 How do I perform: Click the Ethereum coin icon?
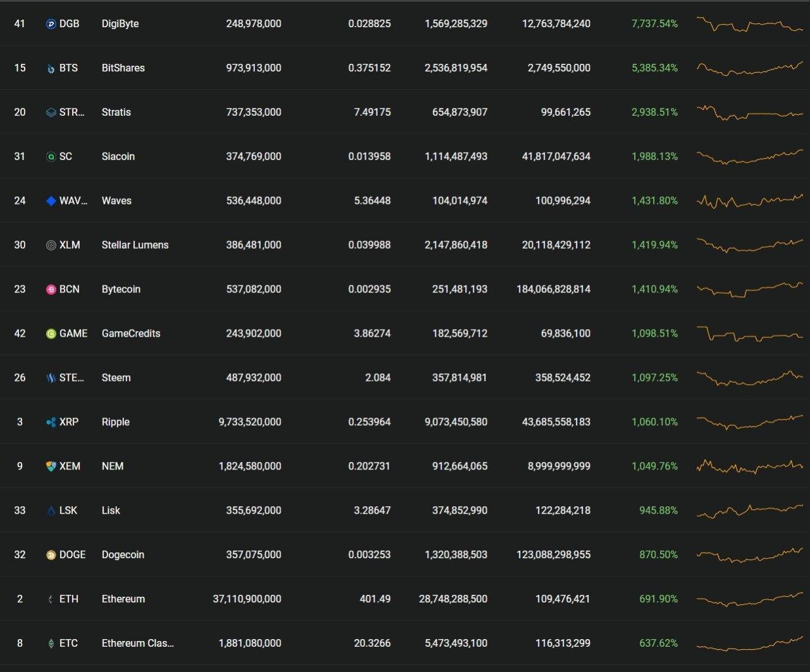click(x=51, y=599)
